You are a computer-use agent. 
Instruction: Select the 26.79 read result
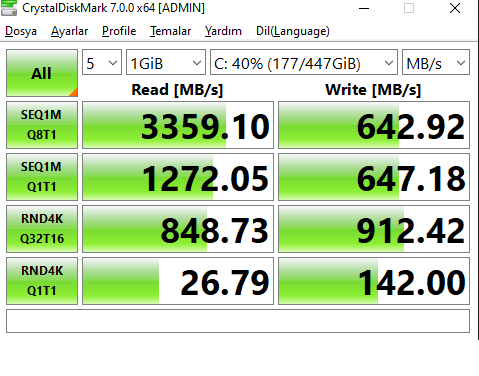[x=178, y=281]
